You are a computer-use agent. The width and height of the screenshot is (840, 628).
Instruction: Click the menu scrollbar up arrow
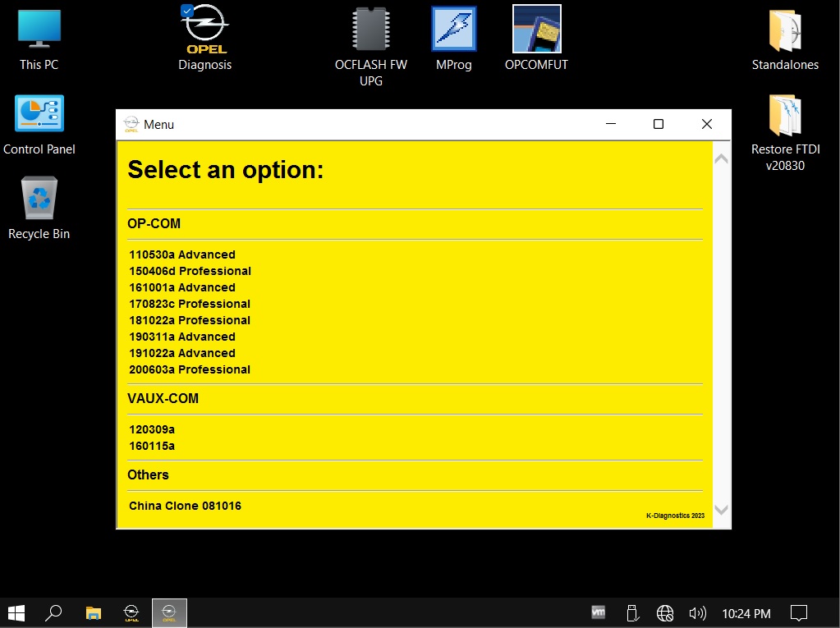[721, 158]
